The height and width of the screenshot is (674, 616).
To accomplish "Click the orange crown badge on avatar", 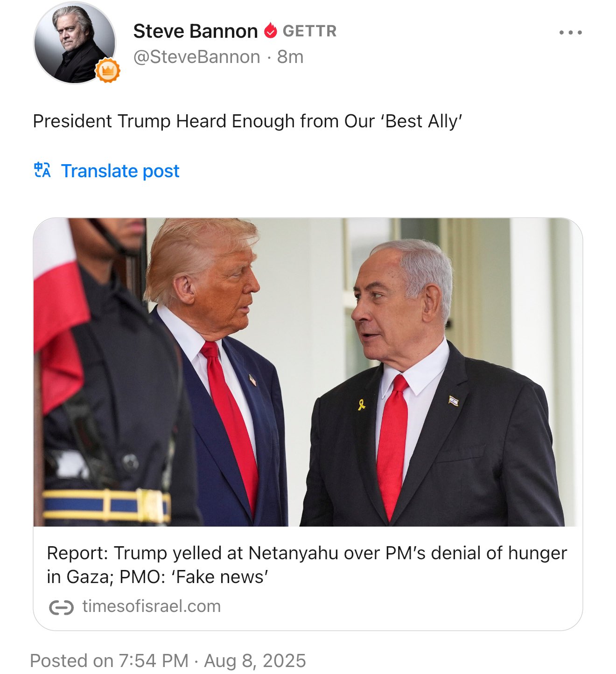I will coord(108,71).
